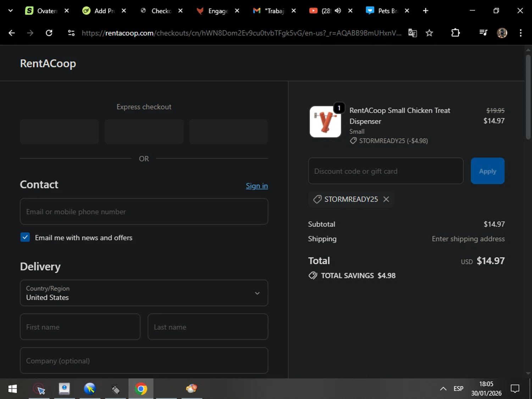Screen dimensions: 532x399
Task: Click the scrollbar down arrow
Action: click(x=528, y=373)
